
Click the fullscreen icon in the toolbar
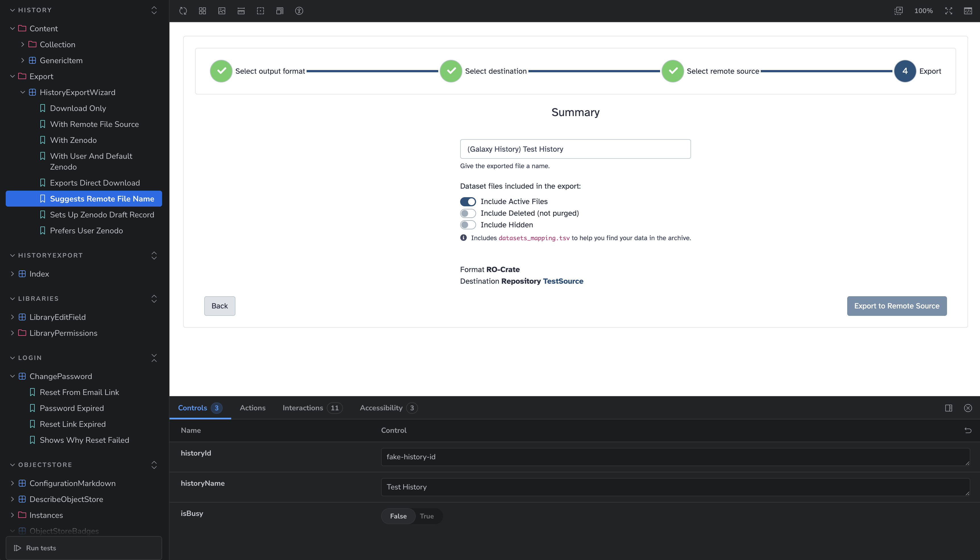(949, 11)
